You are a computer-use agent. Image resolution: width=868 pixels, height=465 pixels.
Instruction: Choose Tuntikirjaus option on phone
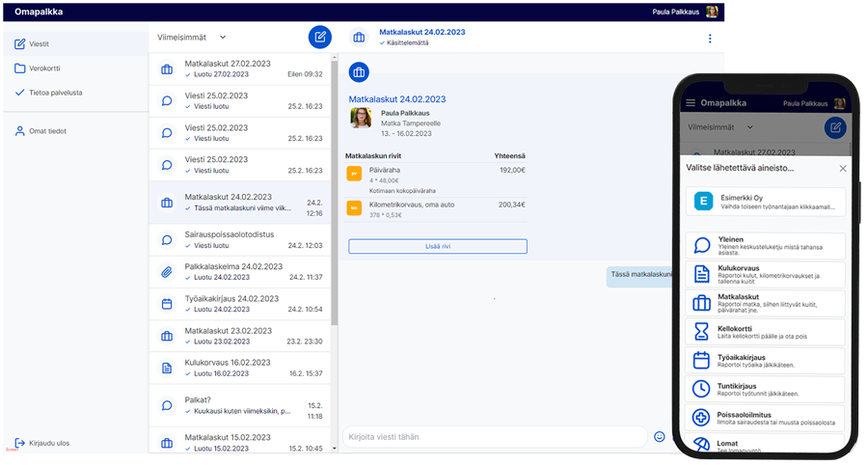[766, 390]
